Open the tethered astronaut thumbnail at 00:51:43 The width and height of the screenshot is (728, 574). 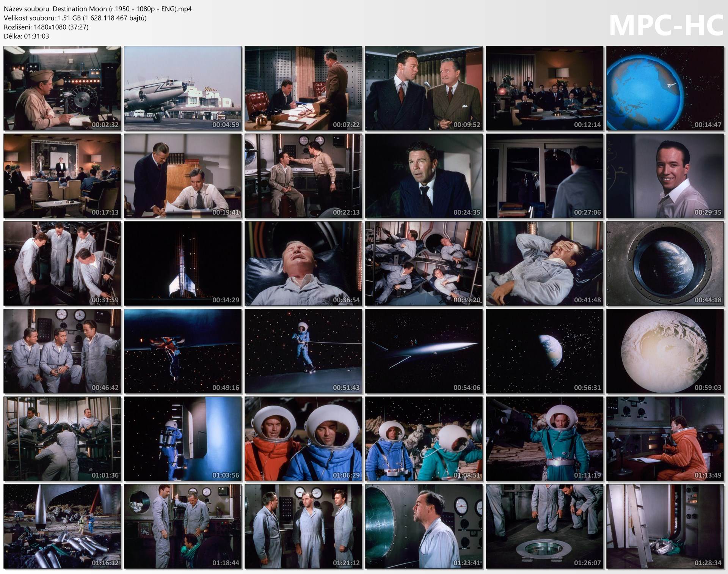coord(303,351)
